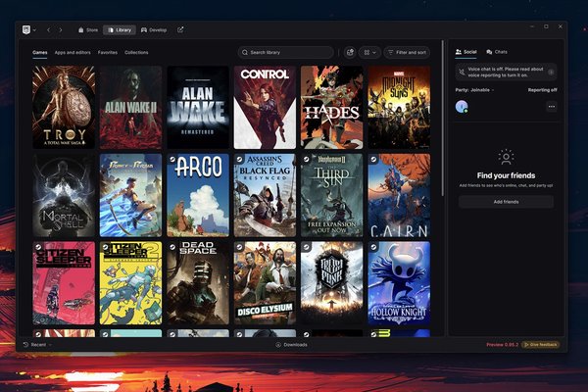Go back with the left arrow
The height and width of the screenshot is (392, 588).
coord(48,30)
